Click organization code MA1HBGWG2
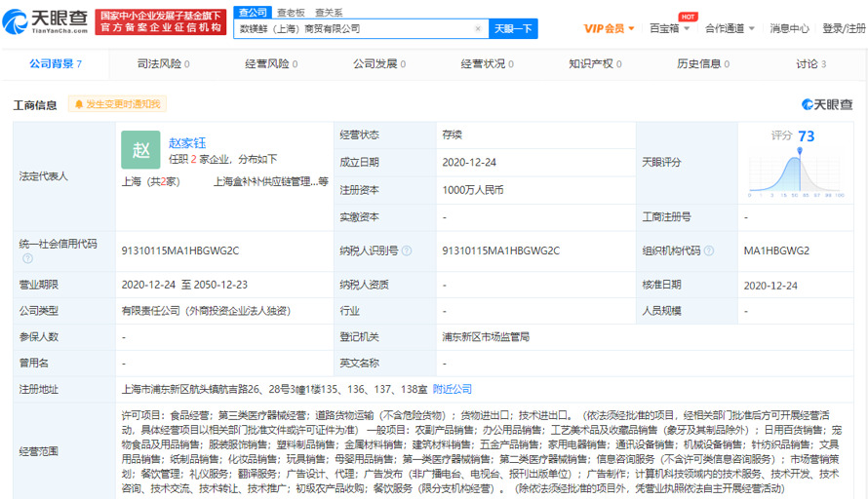 (x=776, y=250)
